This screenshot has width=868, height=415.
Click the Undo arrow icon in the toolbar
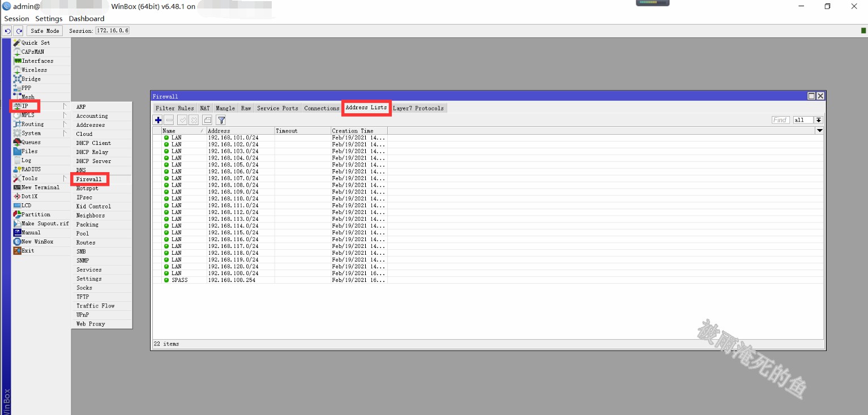[8, 31]
